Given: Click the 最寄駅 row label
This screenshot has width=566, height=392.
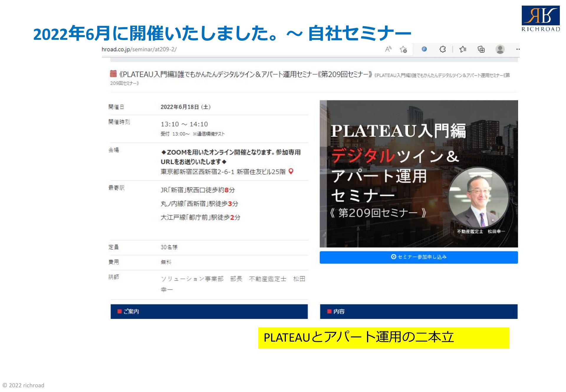Looking at the screenshot, I should coord(116,188).
